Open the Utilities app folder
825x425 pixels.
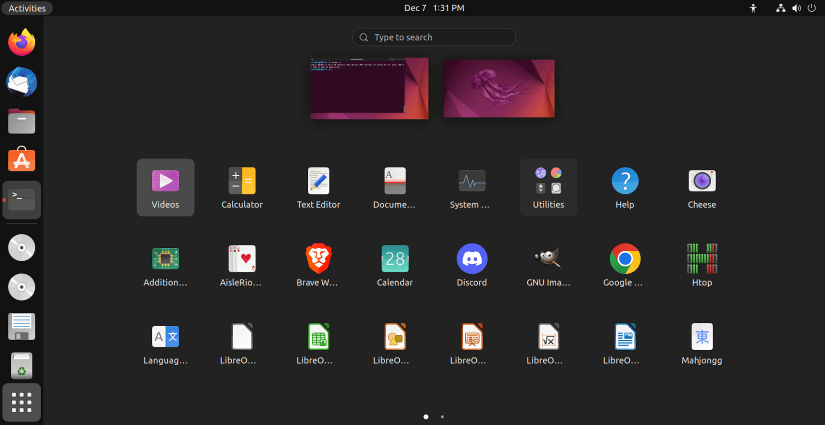548,187
